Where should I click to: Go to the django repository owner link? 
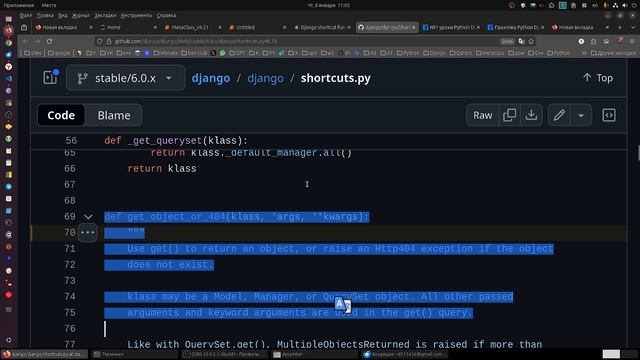tap(211, 78)
